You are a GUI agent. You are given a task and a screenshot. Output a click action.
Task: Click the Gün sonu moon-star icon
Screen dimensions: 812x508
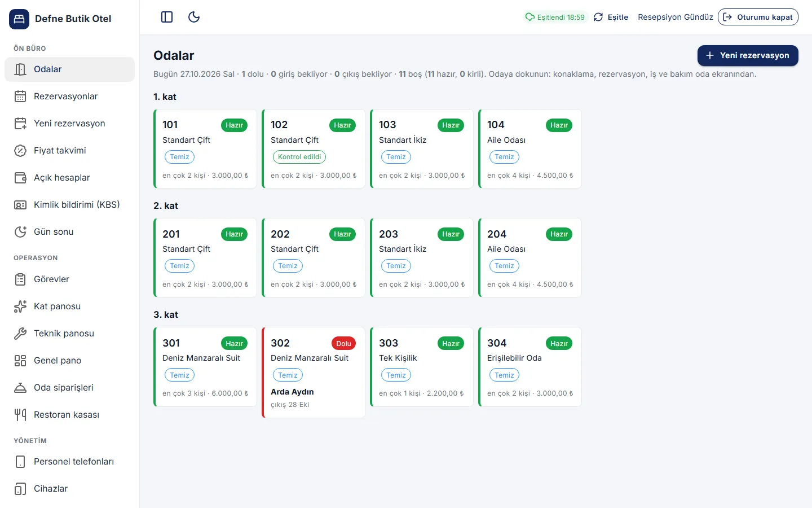click(20, 232)
